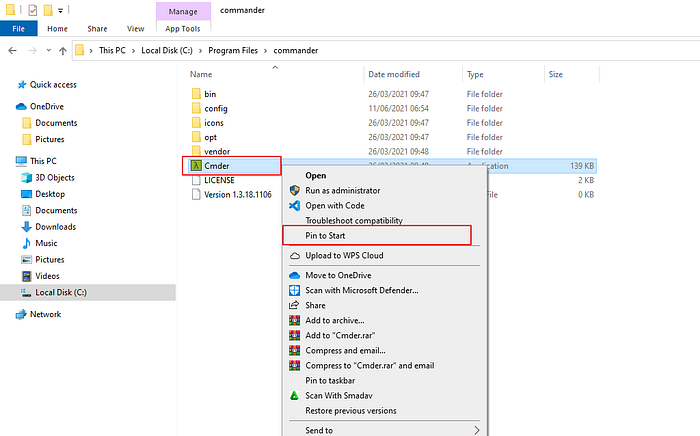Click the Up one level arrow

62,51
